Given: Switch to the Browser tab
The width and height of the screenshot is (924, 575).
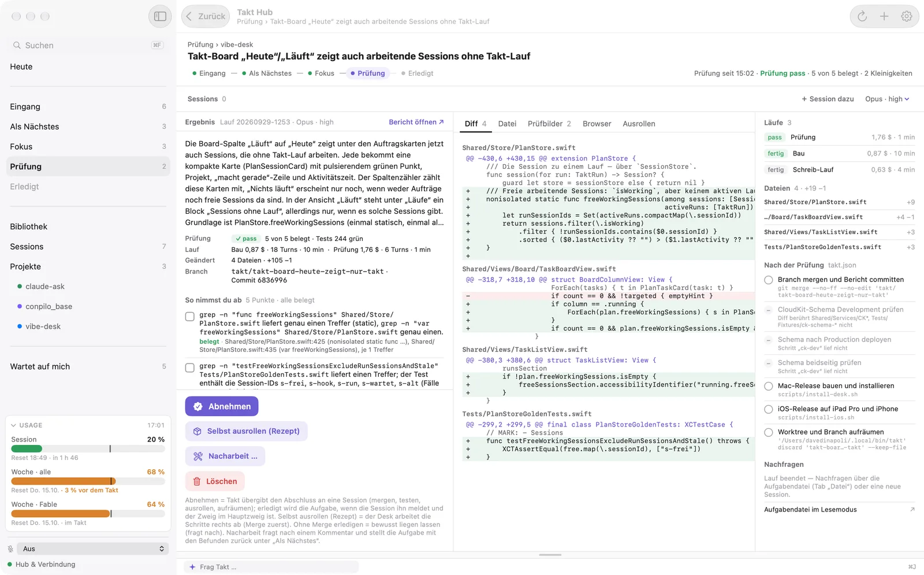Looking at the screenshot, I should (x=597, y=124).
